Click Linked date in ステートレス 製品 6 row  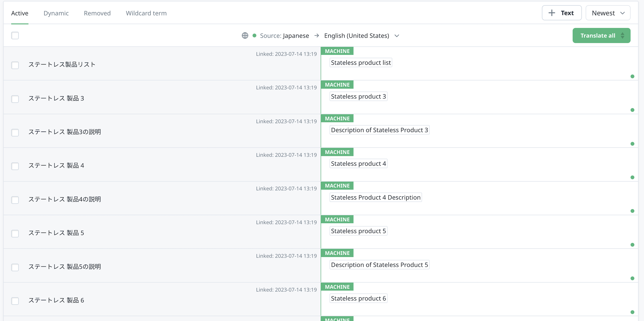pyautogui.click(x=286, y=290)
